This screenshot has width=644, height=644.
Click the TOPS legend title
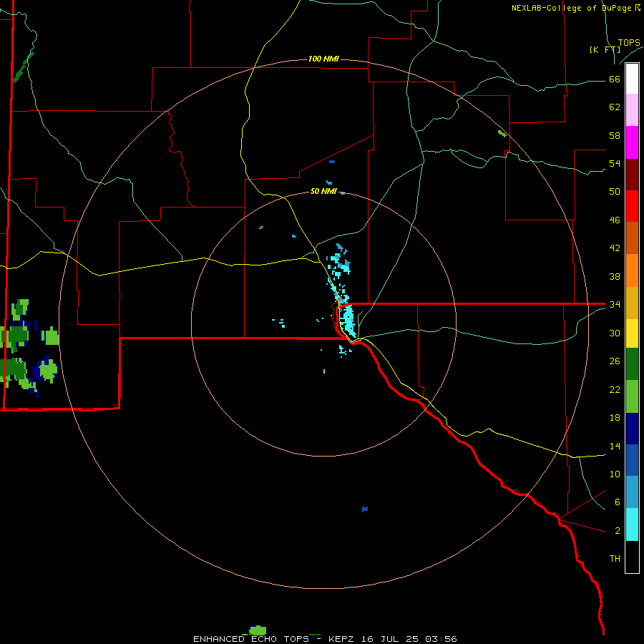point(629,42)
